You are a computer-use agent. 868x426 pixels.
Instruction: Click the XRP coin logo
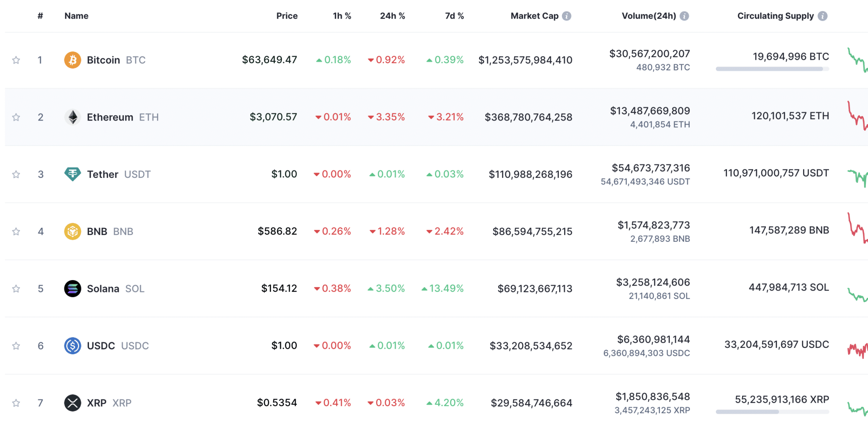coord(72,403)
